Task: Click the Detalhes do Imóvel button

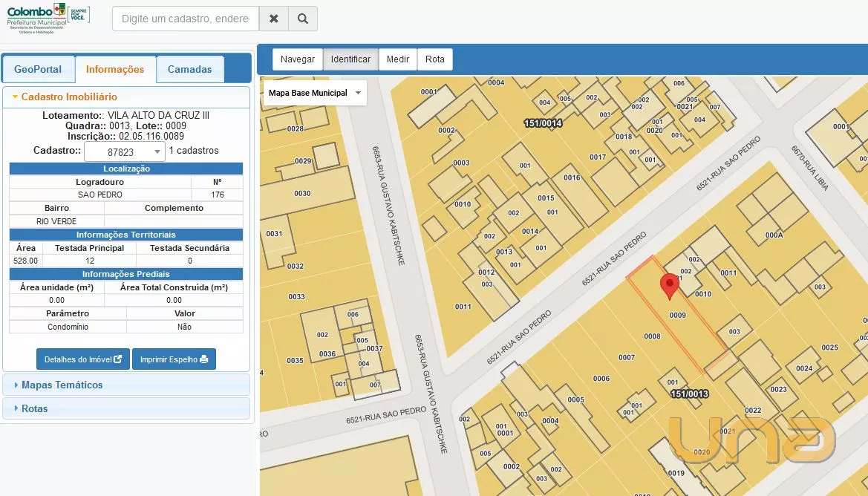Action: point(83,359)
